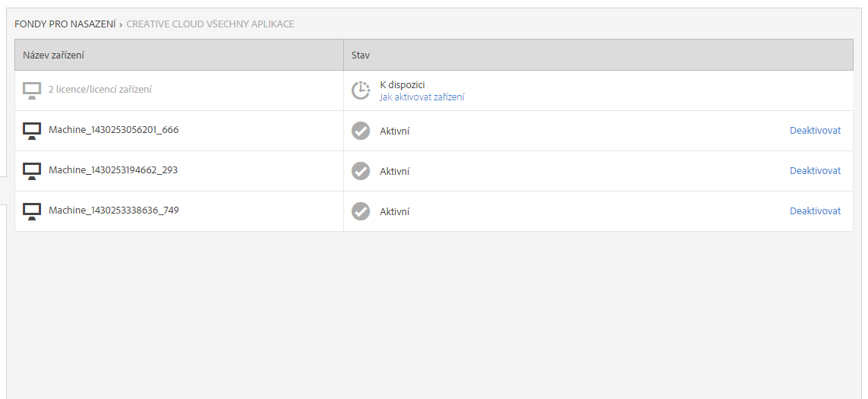Deactivate device Machine_1430253194662_293
The image size is (868, 399).
815,171
